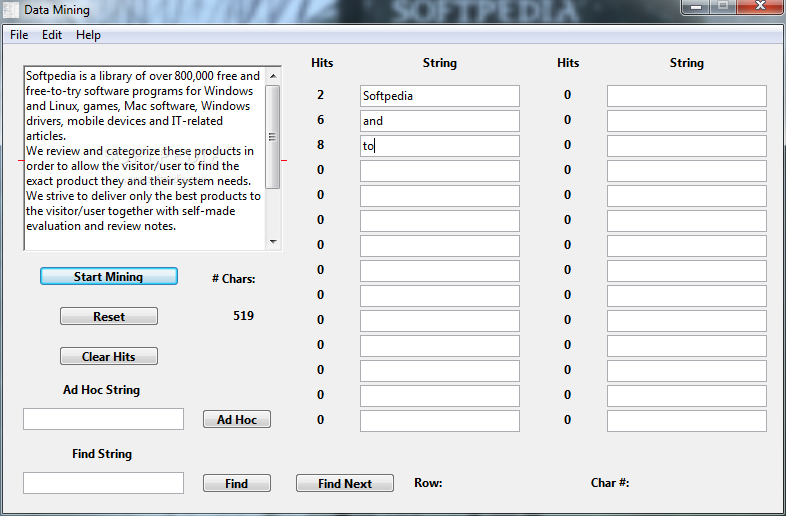The height and width of the screenshot is (516, 786).
Task: Click the hits value 6 beside 'and'
Action: click(x=320, y=120)
